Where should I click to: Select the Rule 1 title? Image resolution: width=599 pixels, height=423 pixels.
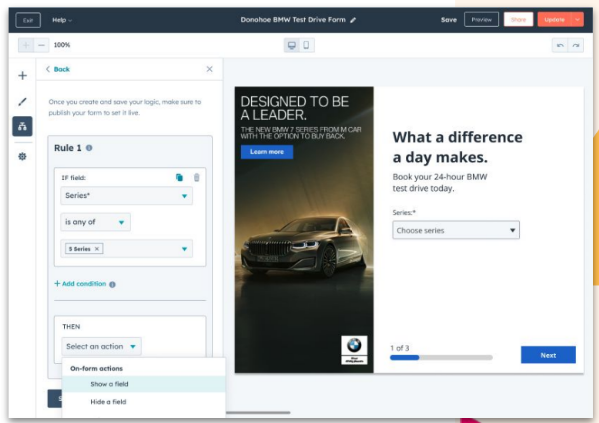[68, 148]
